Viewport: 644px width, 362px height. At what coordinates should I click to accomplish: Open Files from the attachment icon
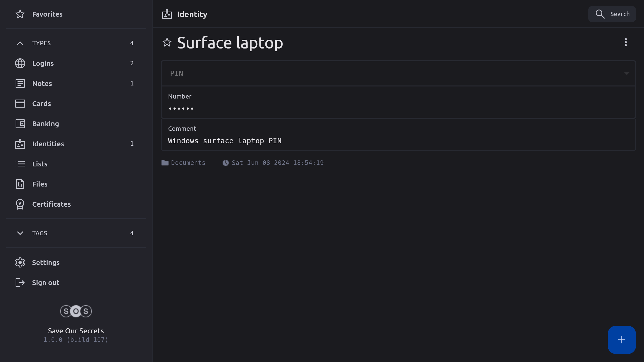tap(20, 184)
